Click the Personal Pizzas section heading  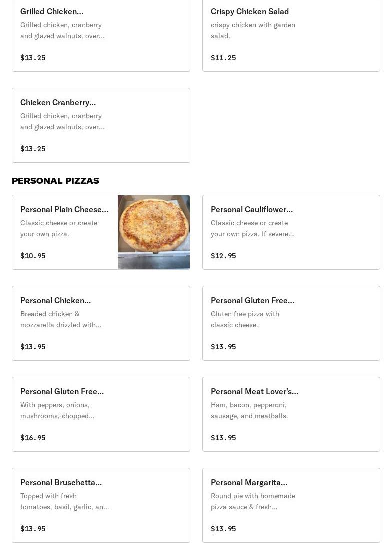click(56, 181)
